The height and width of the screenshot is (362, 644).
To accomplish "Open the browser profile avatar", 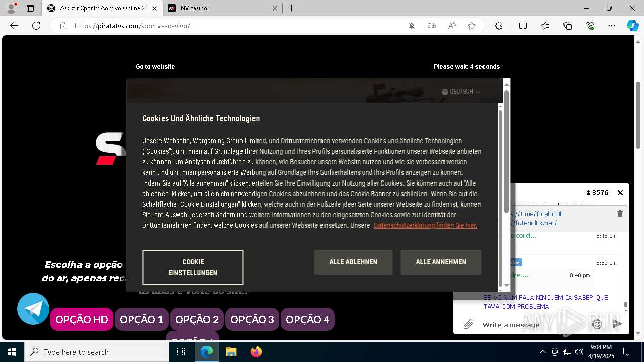I will tap(11, 8).
